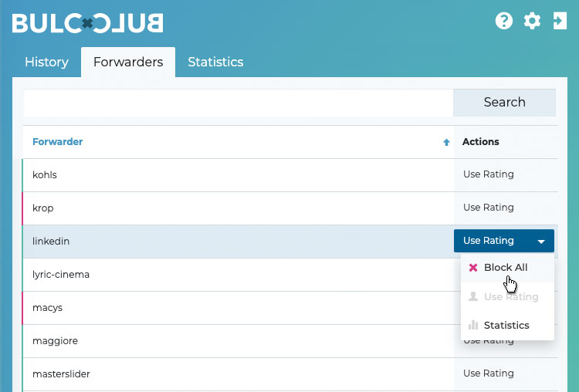This screenshot has width=579, height=392.
Task: Open settings gear icon
Action: pos(532,21)
